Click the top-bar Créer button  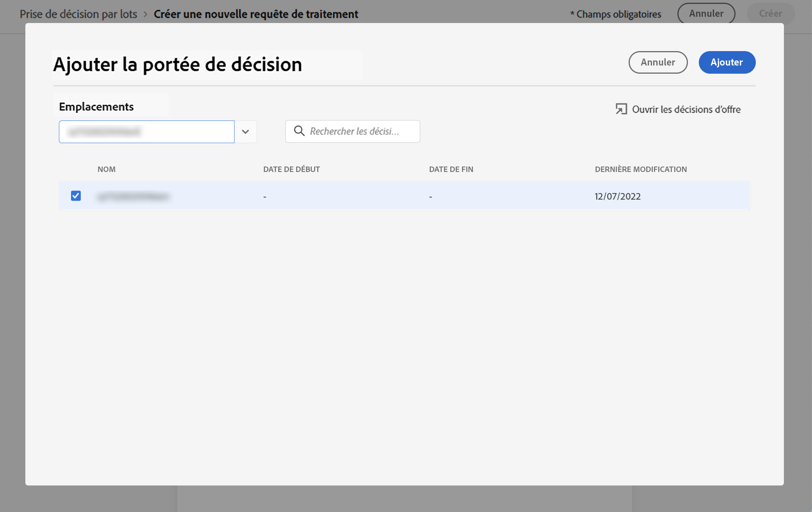pyautogui.click(x=770, y=14)
